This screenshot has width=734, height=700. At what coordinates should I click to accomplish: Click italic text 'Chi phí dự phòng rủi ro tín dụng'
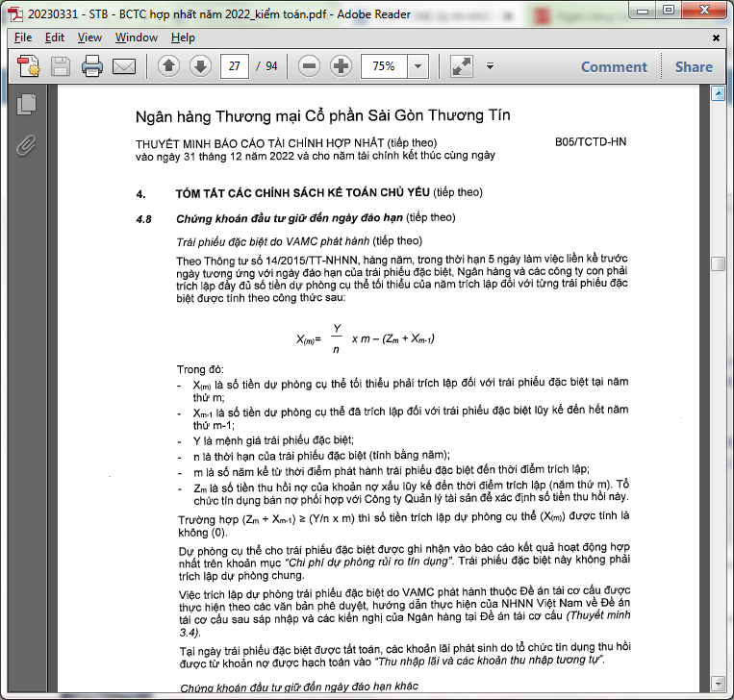pos(367,562)
